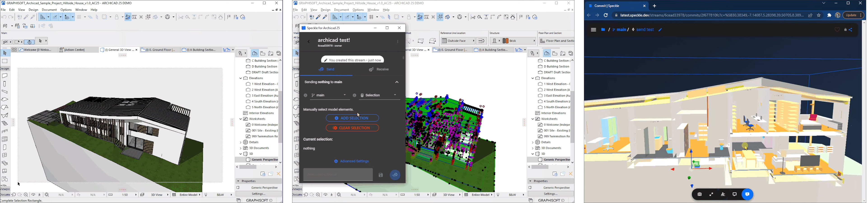Click camera screenshot icon in viewer toolbar
This screenshot has width=868, height=203.
tap(700, 195)
